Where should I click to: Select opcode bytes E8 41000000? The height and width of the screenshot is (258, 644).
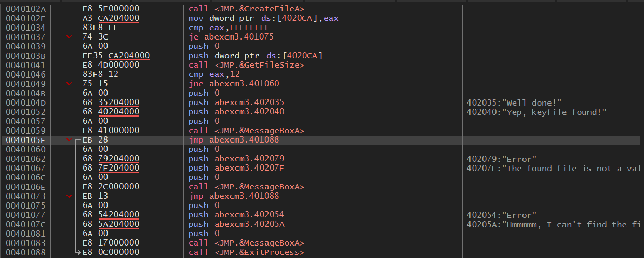(x=111, y=131)
